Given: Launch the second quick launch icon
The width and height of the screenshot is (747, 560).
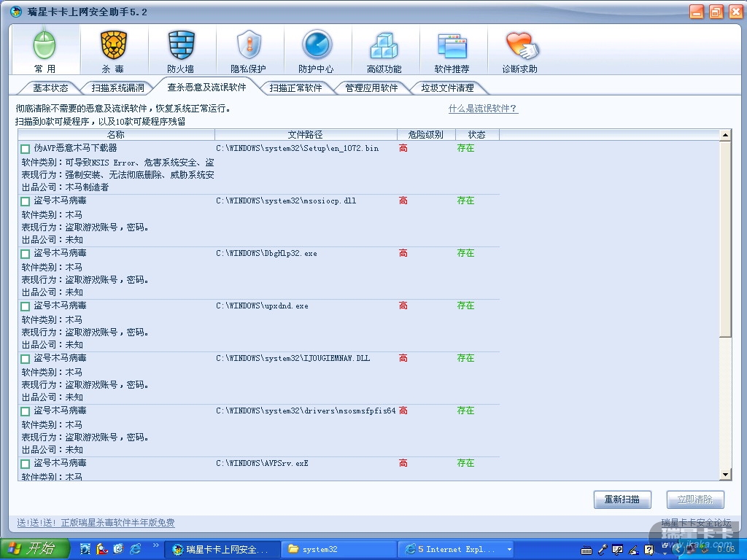Looking at the screenshot, I should pyautogui.click(x=101, y=549).
